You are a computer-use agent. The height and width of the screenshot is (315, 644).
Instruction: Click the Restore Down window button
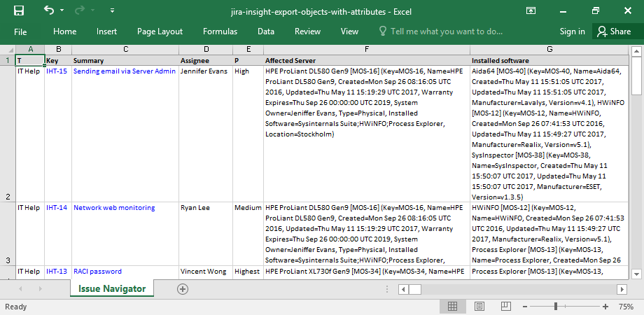(595, 11)
